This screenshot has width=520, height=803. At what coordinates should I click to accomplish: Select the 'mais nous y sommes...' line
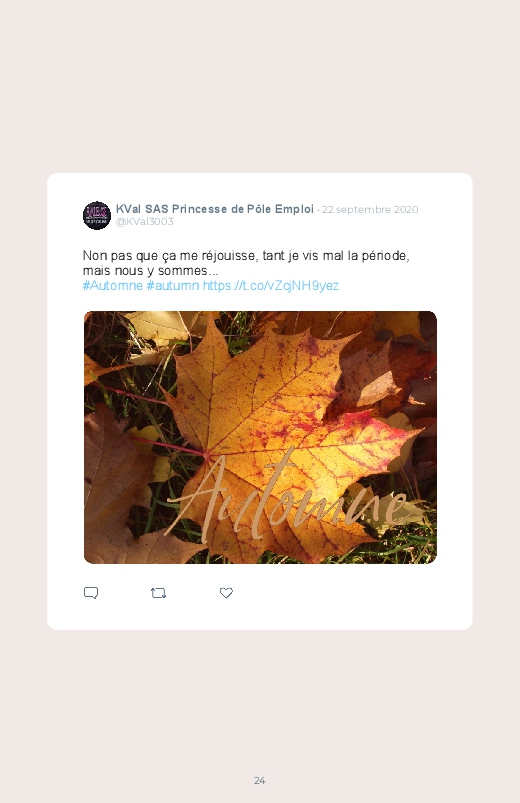[151, 270]
